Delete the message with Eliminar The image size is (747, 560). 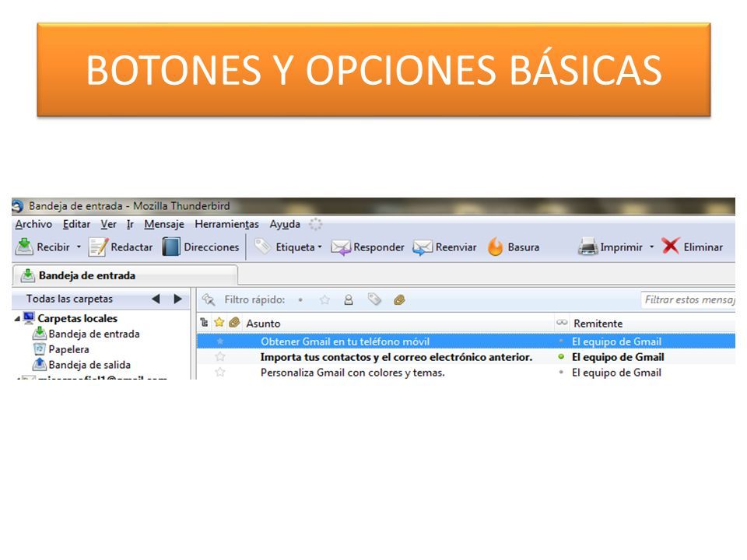click(693, 247)
